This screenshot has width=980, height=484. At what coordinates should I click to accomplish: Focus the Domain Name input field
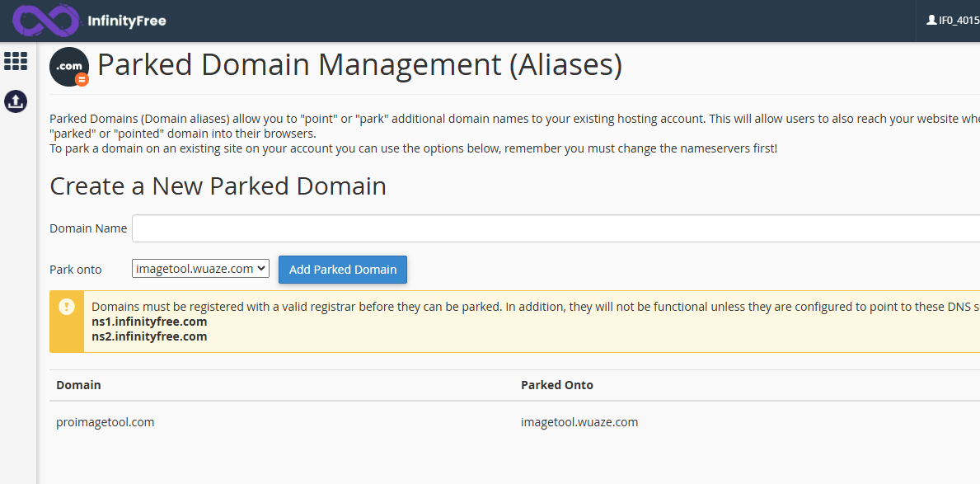point(552,228)
